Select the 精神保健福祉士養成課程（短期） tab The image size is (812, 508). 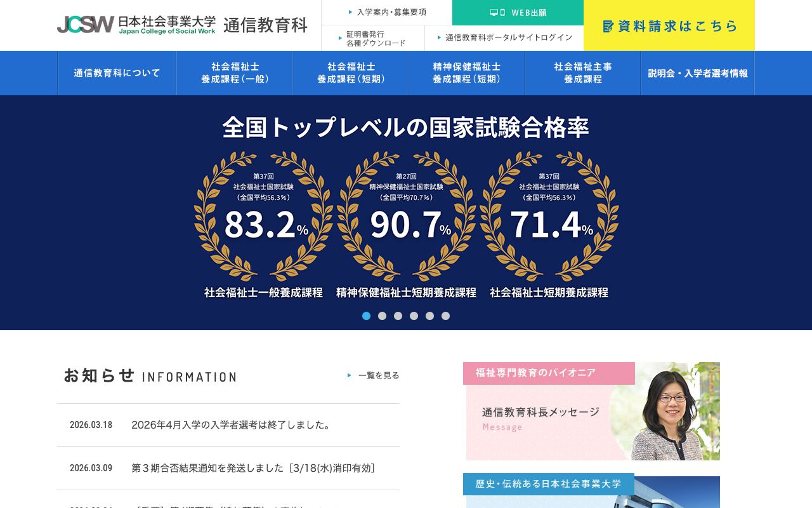click(466, 72)
